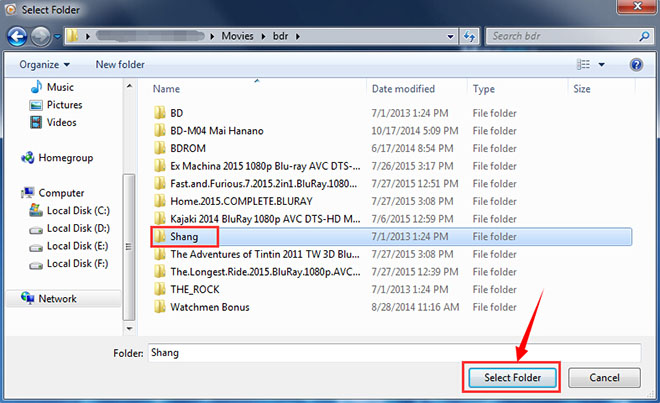Click the refresh arrows button by address bar
The image size is (660, 403).
[x=470, y=37]
